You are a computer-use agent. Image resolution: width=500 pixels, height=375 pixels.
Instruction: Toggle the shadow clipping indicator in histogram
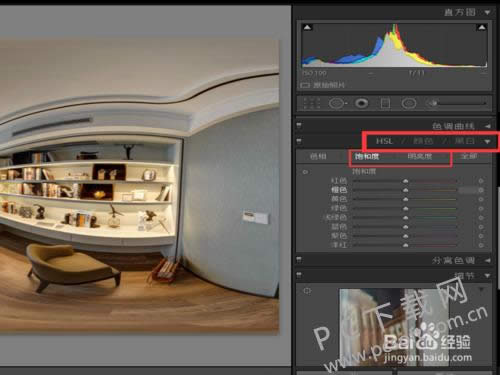307,27
